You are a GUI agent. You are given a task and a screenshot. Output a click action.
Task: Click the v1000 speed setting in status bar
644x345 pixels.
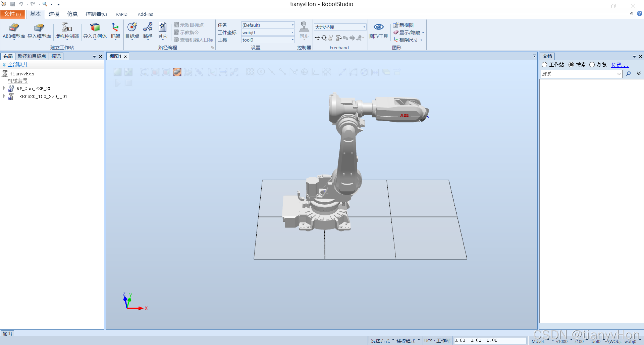562,341
